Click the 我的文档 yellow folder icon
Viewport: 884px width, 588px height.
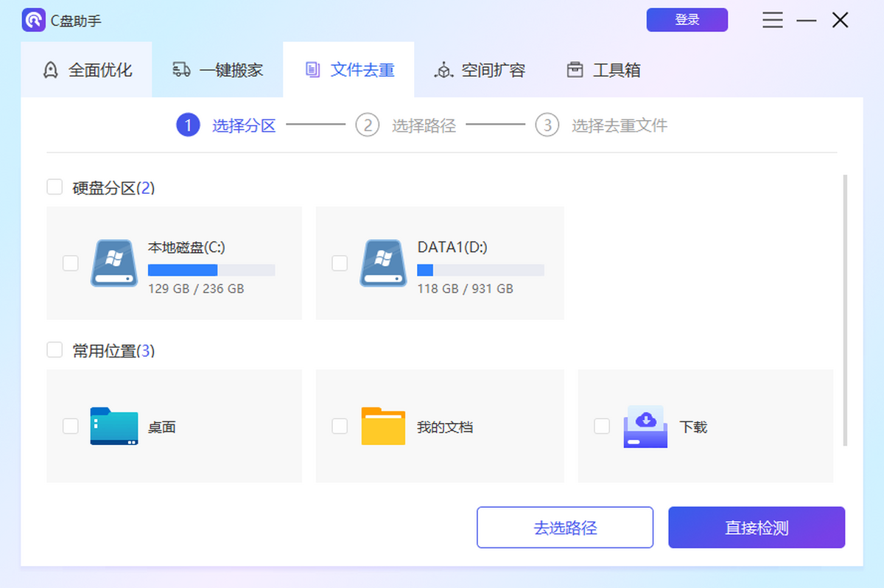(383, 426)
